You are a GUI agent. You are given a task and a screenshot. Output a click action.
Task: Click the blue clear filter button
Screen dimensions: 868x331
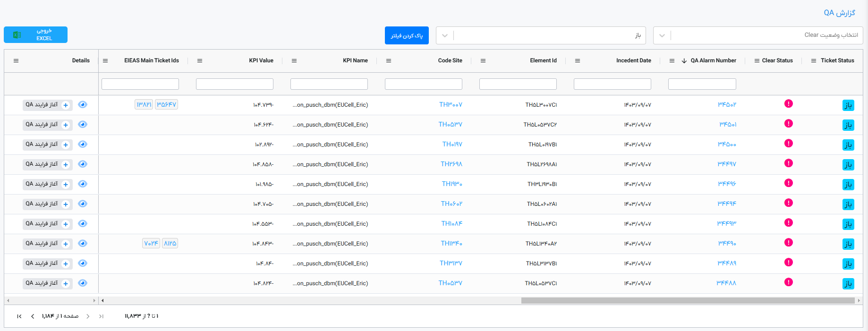pos(407,35)
